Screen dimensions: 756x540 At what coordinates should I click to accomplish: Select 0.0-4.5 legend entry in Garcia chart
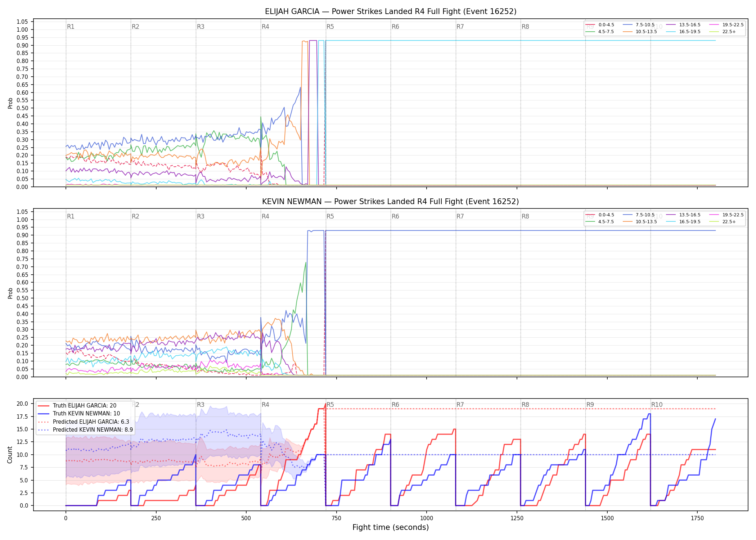(x=600, y=25)
